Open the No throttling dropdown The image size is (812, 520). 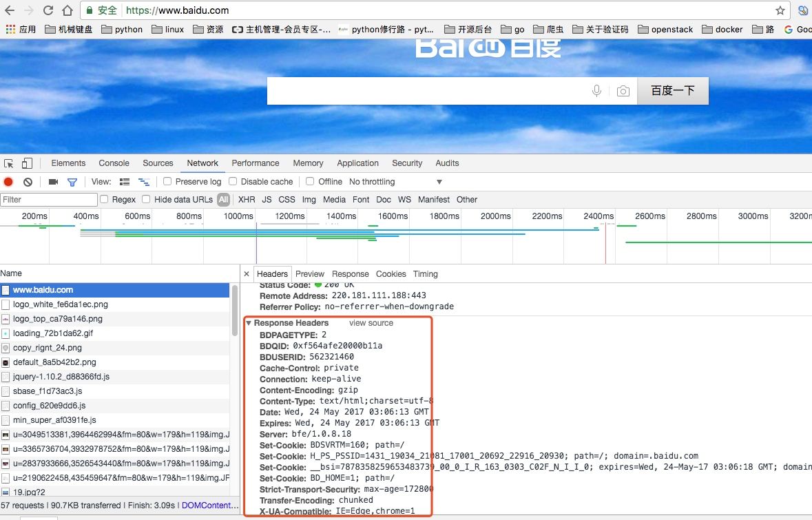tap(395, 182)
